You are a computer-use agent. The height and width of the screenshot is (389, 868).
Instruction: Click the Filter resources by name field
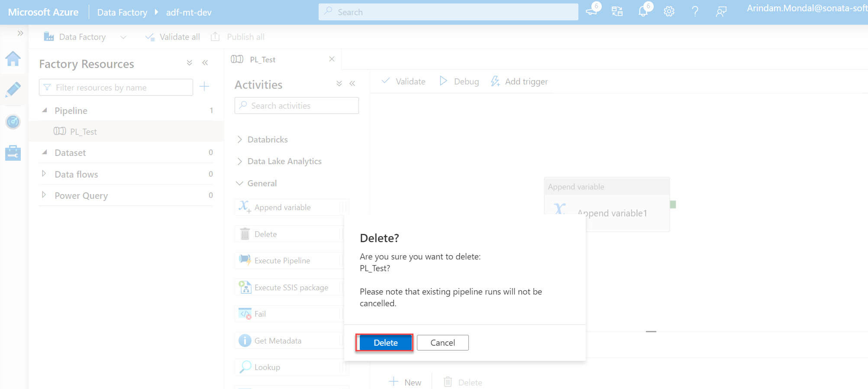(116, 88)
